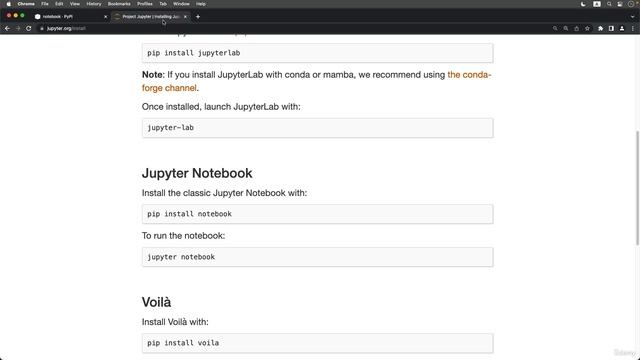Screen dimensions: 640x360
Task: Click the browser forward arrow
Action: click(x=18, y=29)
